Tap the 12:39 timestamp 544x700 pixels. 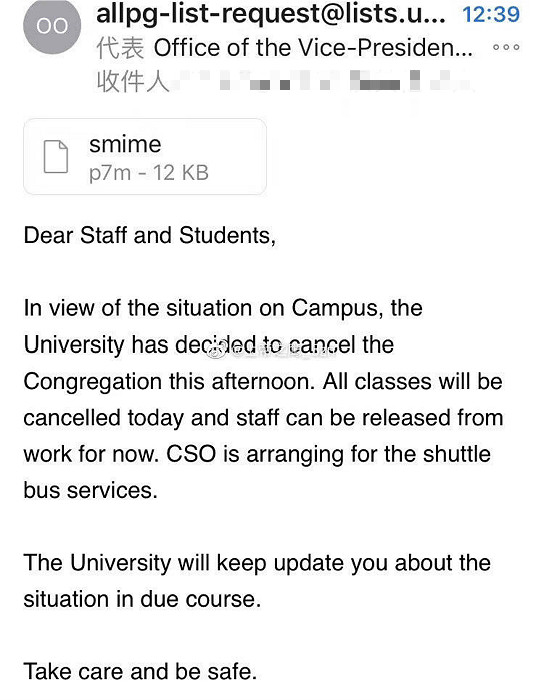coord(491,14)
